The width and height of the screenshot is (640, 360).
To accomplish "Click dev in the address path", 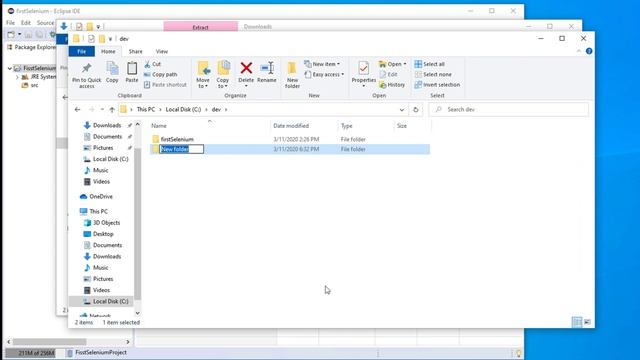I will click(x=216, y=109).
